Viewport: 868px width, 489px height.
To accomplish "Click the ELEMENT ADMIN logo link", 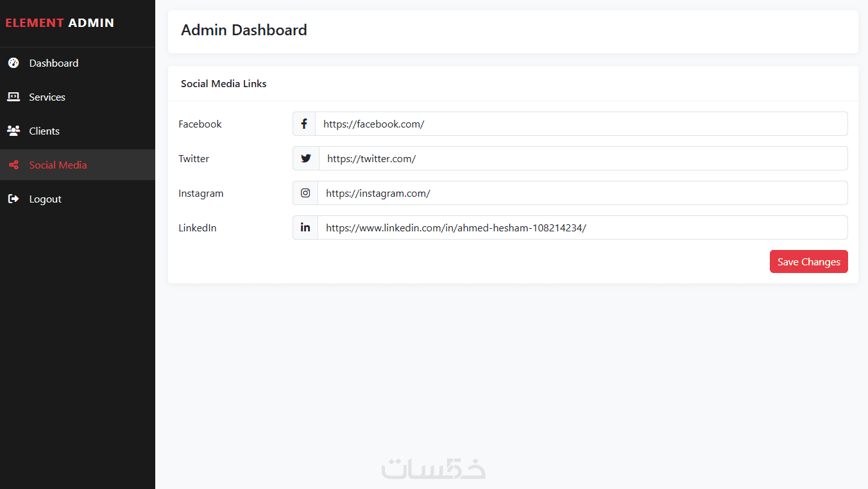I will point(60,23).
